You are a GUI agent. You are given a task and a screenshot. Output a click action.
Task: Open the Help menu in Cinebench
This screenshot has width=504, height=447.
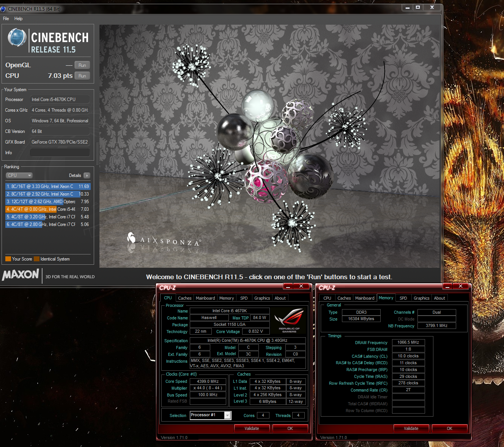click(x=18, y=19)
